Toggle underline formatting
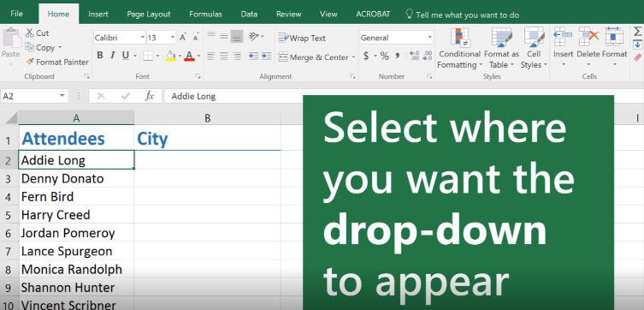The image size is (644, 310). (x=125, y=56)
